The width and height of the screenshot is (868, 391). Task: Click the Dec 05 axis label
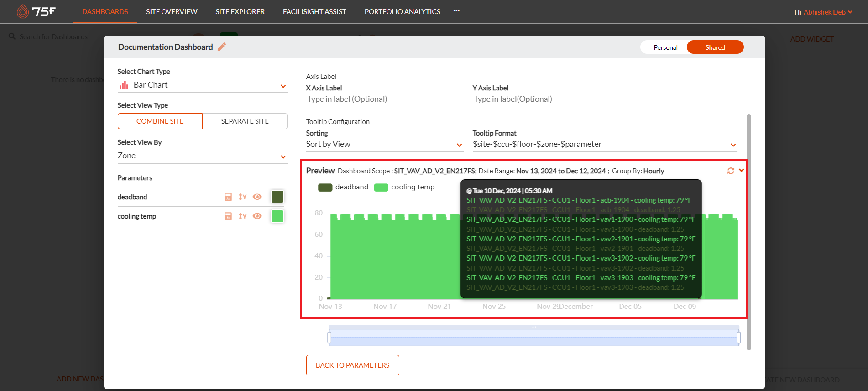630,307
